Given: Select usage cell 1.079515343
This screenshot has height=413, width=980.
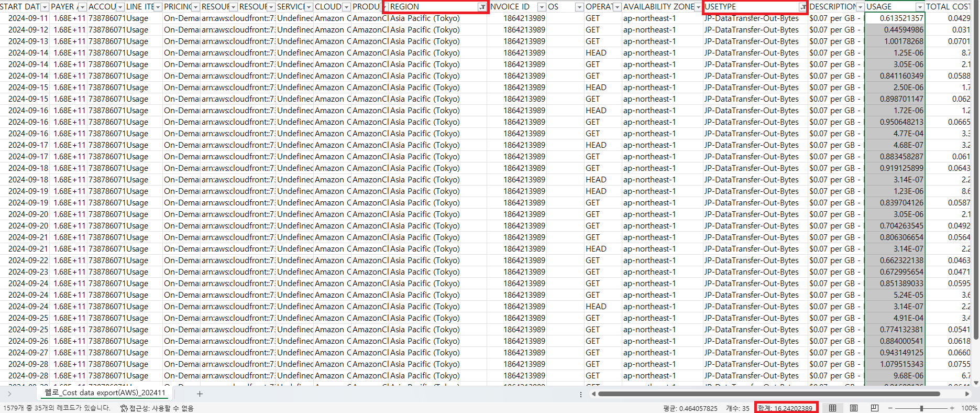Looking at the screenshot, I should pyautogui.click(x=895, y=364).
